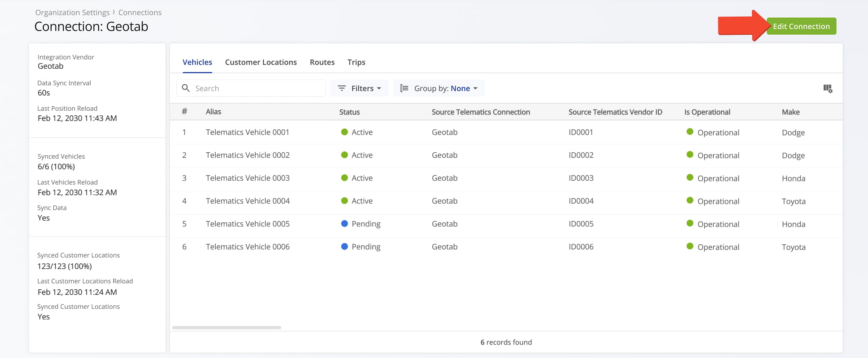This screenshot has width=868, height=358.
Task: Click the 6 records found footer text
Action: (506, 342)
